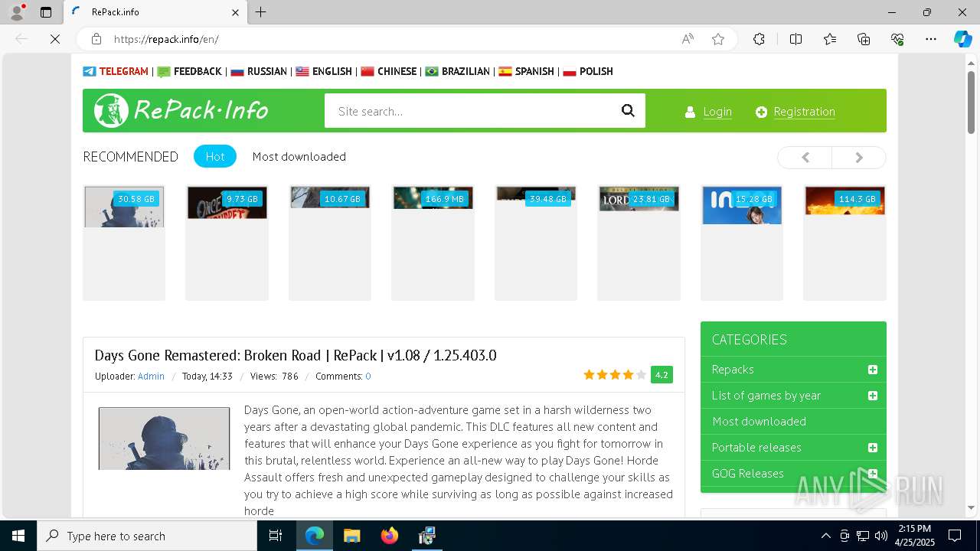The image size is (980, 551).
Task: Switch site language to POLISH
Action: (588, 71)
